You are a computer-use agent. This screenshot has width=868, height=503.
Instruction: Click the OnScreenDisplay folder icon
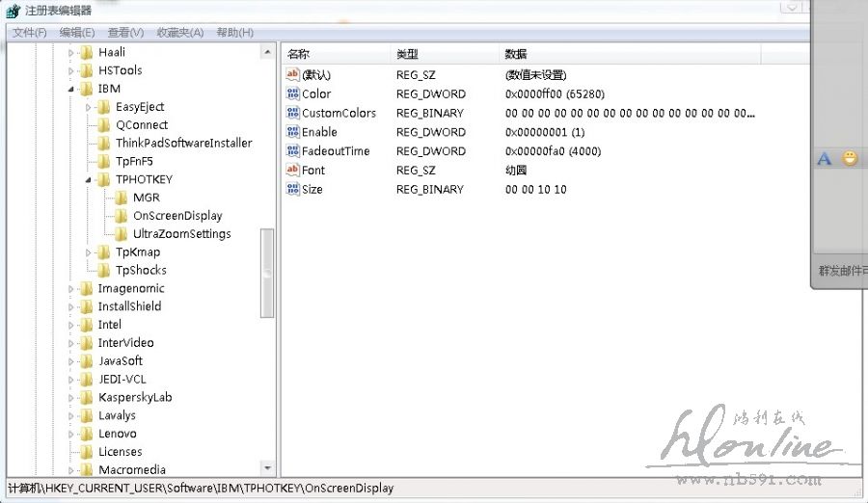(x=122, y=217)
